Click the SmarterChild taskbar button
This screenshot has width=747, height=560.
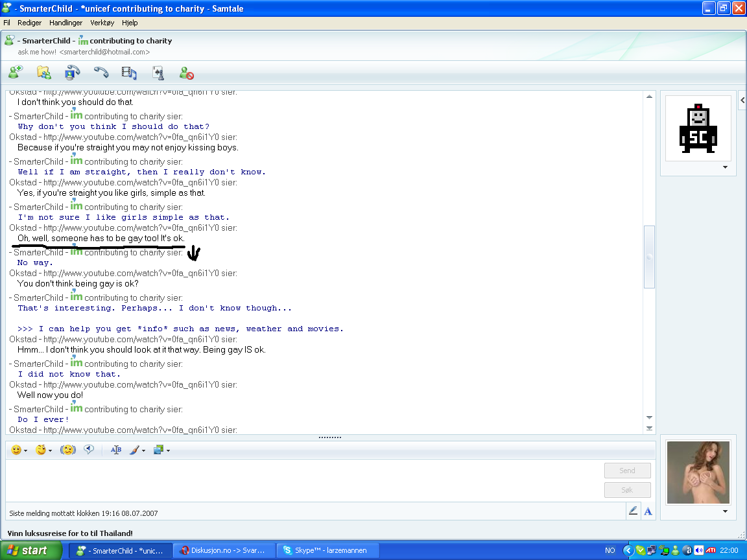pyautogui.click(x=120, y=550)
